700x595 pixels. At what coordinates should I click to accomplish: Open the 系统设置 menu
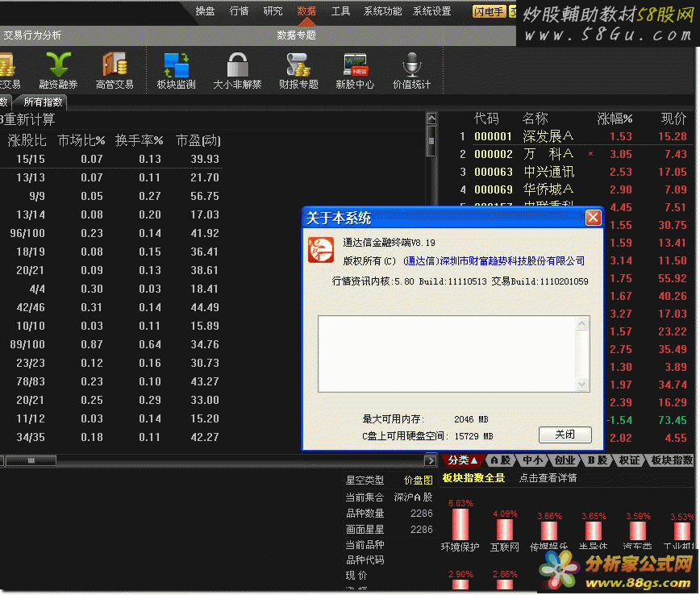click(431, 10)
